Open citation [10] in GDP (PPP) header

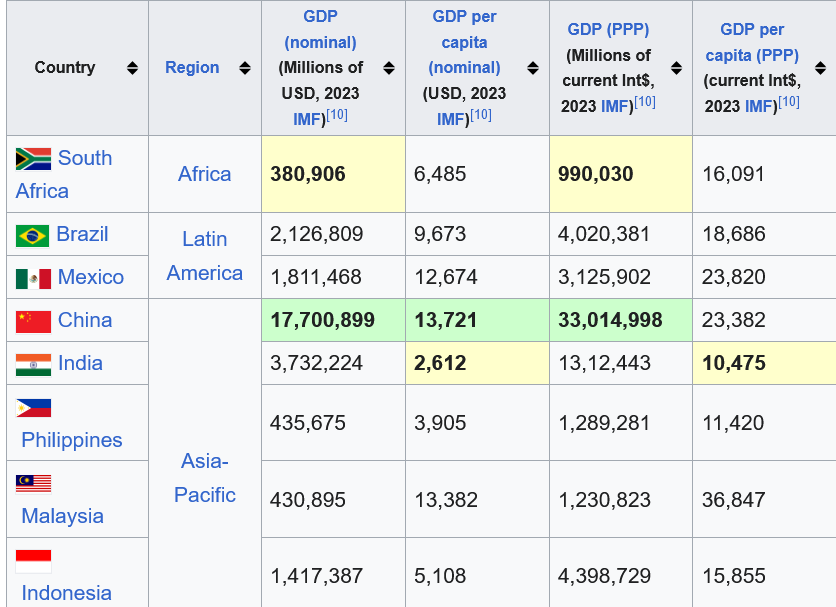coord(645,102)
